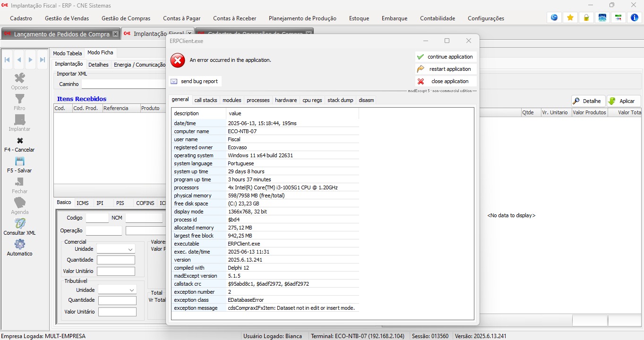Click the Automatico gear icon
The width and height of the screenshot is (644, 340).
(19, 245)
